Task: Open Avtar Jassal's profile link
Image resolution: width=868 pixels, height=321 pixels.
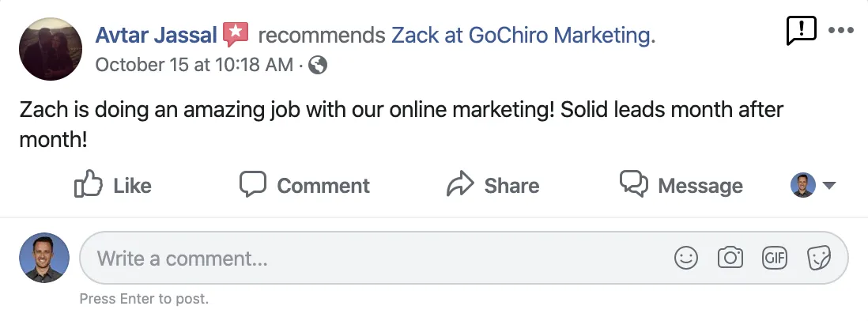Action: coord(156,35)
